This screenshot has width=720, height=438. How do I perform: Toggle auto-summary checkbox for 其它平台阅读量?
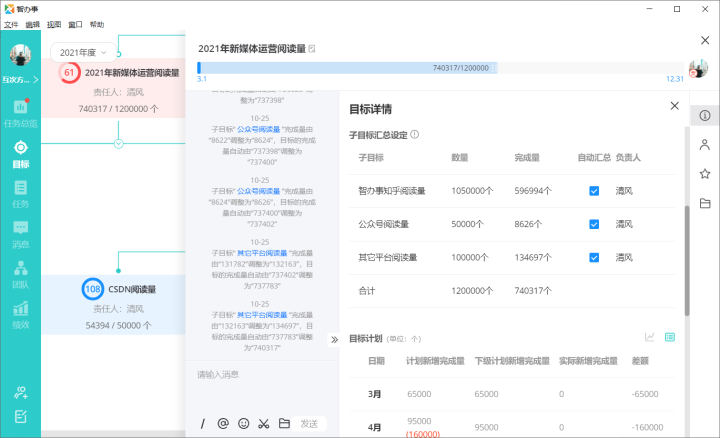tap(594, 258)
